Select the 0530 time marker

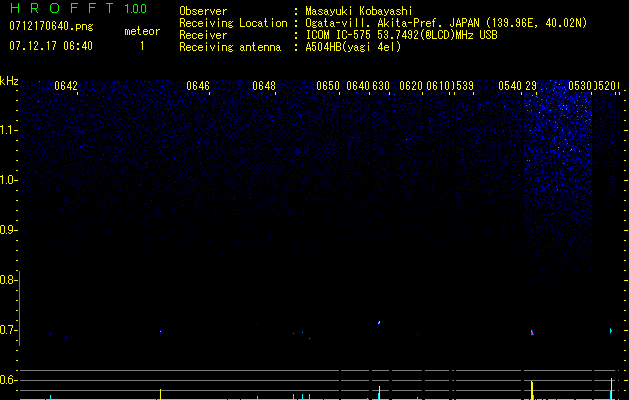(580, 86)
